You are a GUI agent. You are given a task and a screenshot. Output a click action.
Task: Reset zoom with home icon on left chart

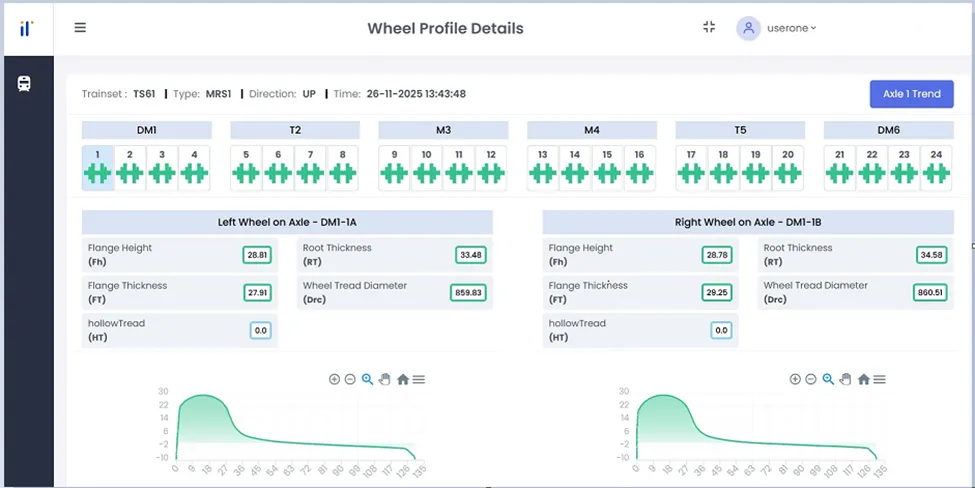point(402,379)
